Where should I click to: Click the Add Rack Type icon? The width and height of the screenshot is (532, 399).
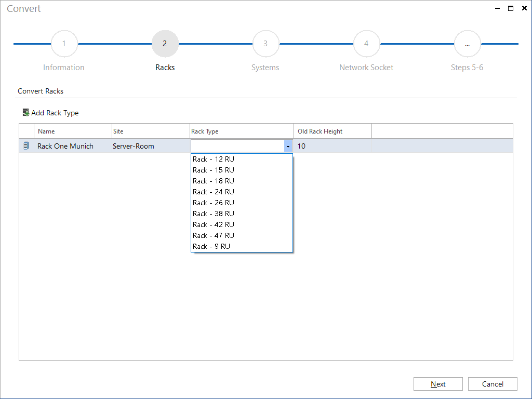pos(26,112)
